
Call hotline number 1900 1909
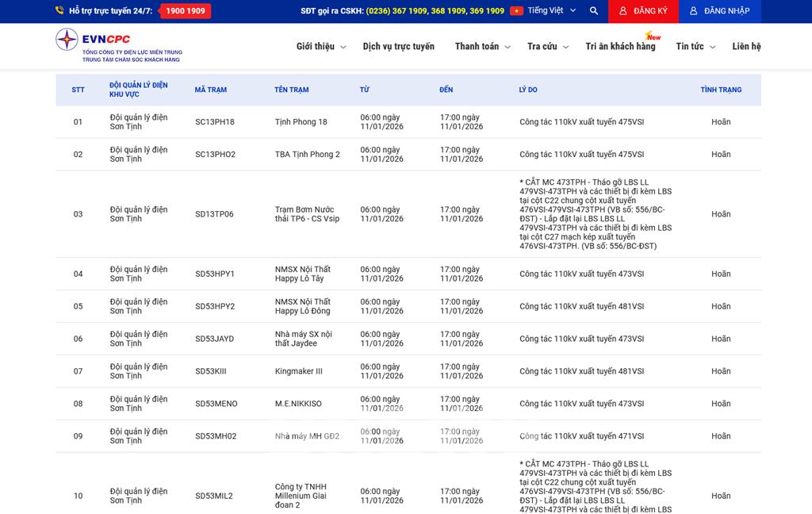[186, 11]
